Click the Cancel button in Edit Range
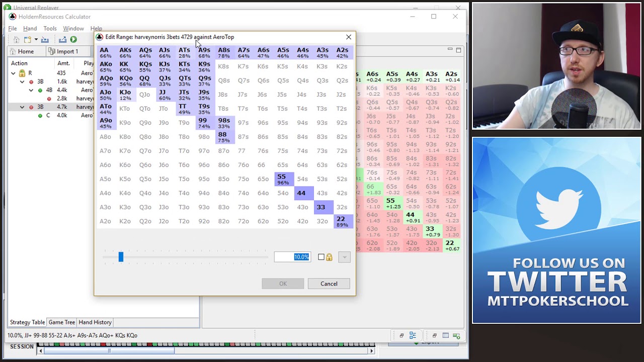The height and width of the screenshot is (362, 644). pyautogui.click(x=329, y=284)
